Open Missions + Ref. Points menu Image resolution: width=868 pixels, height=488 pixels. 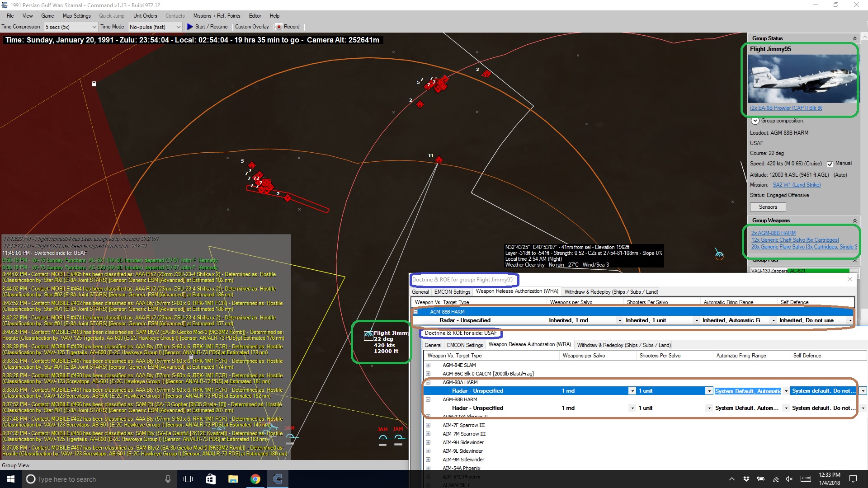[x=217, y=16]
